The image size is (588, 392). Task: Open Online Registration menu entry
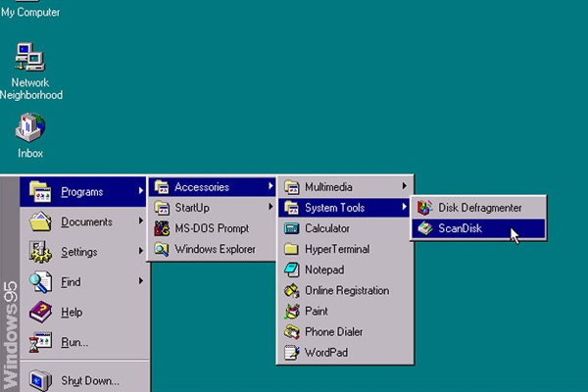tap(344, 290)
